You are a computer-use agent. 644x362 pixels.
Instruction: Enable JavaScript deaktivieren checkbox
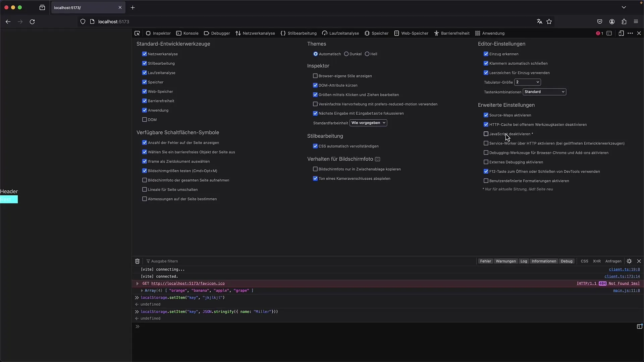[x=486, y=134]
